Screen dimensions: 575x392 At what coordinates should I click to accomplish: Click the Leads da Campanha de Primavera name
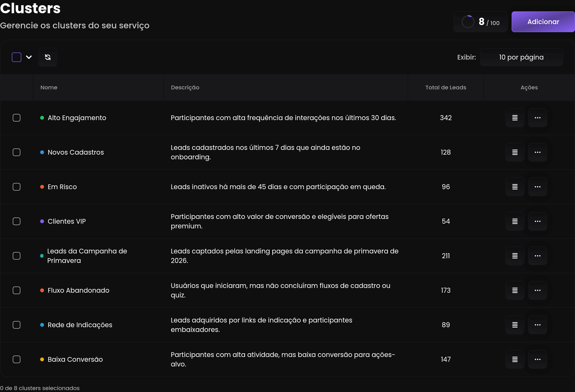coord(87,256)
